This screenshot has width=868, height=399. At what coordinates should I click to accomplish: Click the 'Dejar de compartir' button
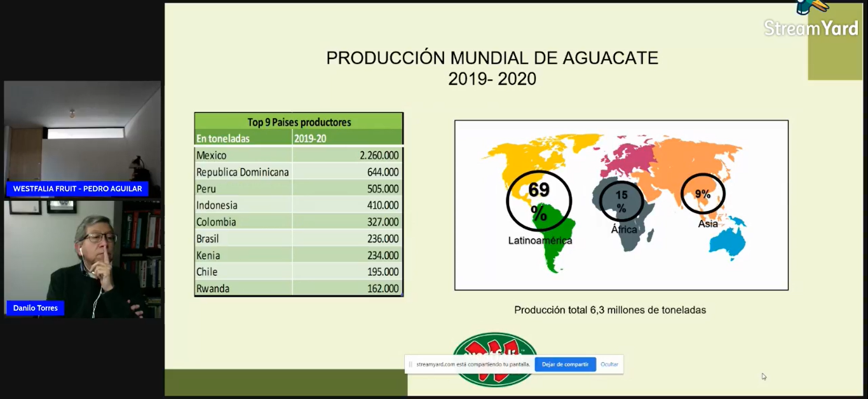point(565,364)
